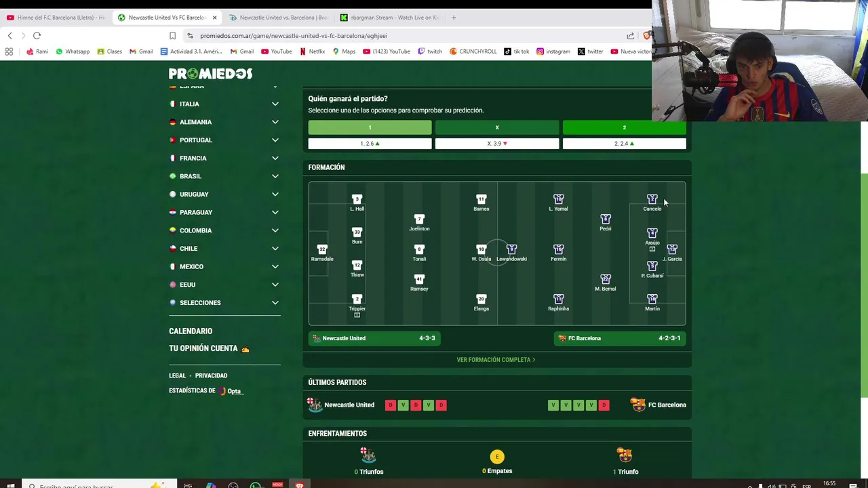Open the LEGAL link
This screenshot has width=868, height=488.
pos(177,375)
